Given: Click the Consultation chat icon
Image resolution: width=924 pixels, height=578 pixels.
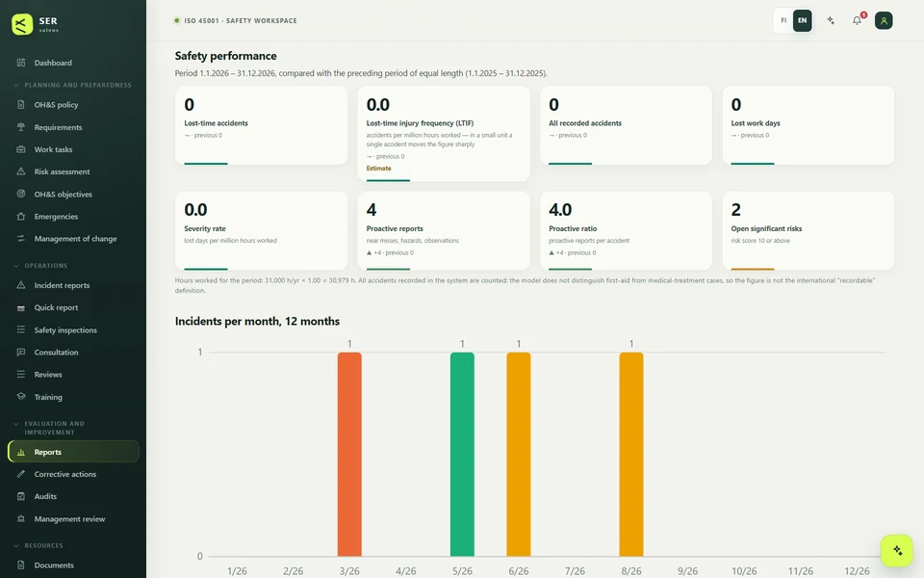Looking at the screenshot, I should pos(21,353).
